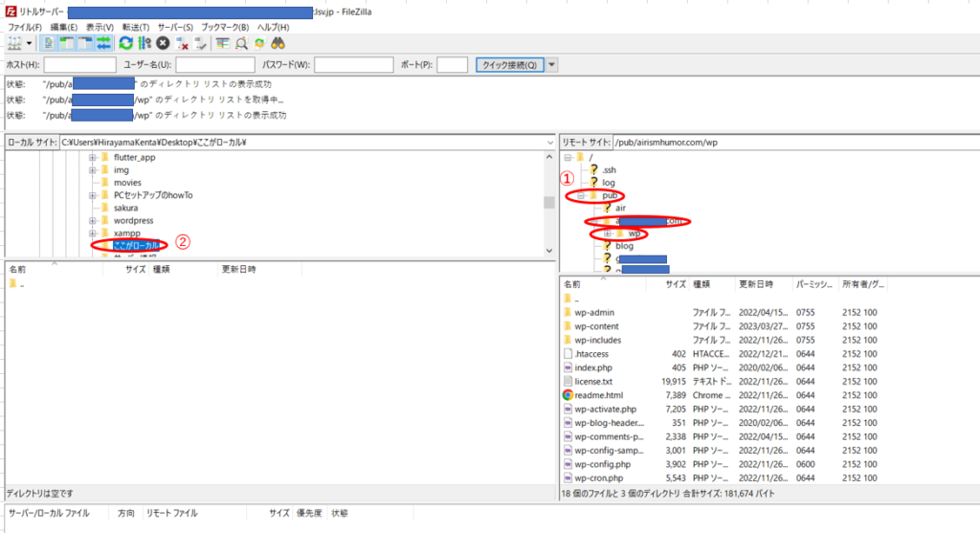Click the ポート(P) input field
980x533 pixels.
coord(452,64)
